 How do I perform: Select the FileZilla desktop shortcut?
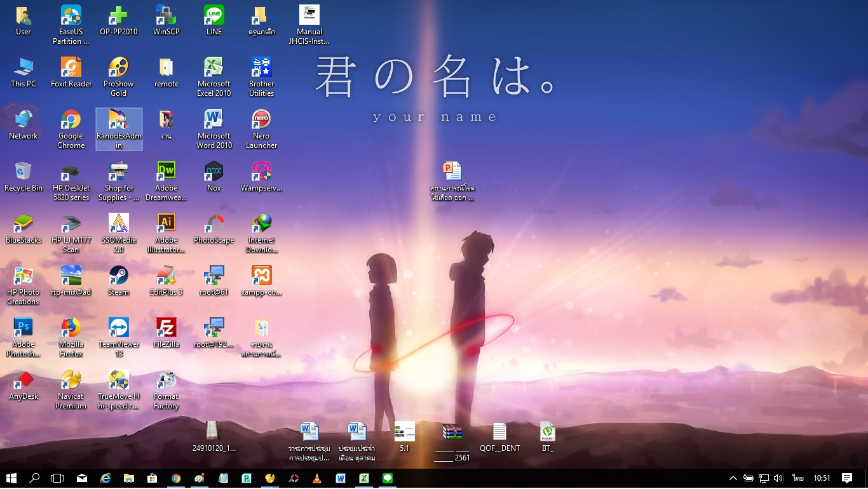[x=166, y=333]
